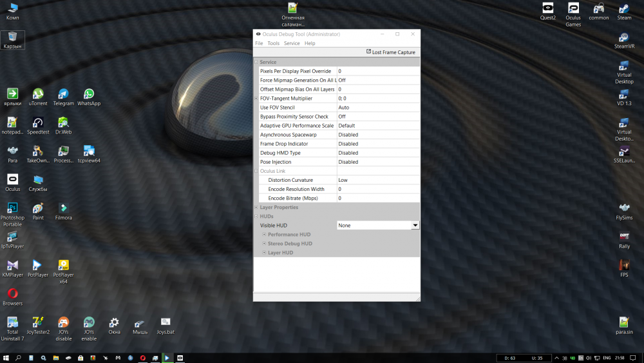
Task: Select the Bypass Proximity Sensor Check value
Action: click(x=377, y=117)
